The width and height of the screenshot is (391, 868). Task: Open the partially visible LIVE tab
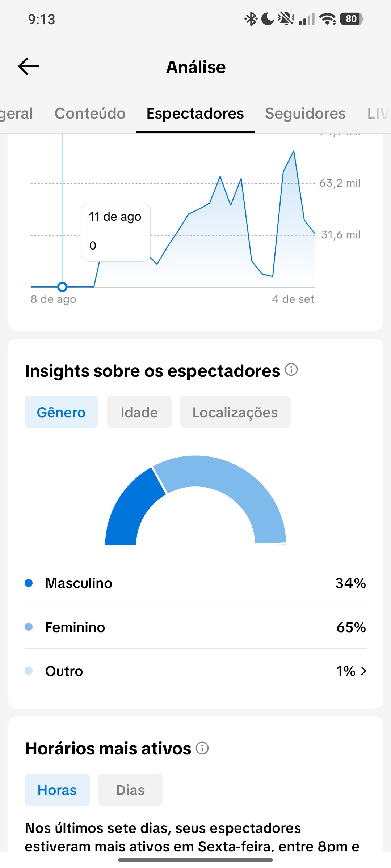[x=379, y=114]
